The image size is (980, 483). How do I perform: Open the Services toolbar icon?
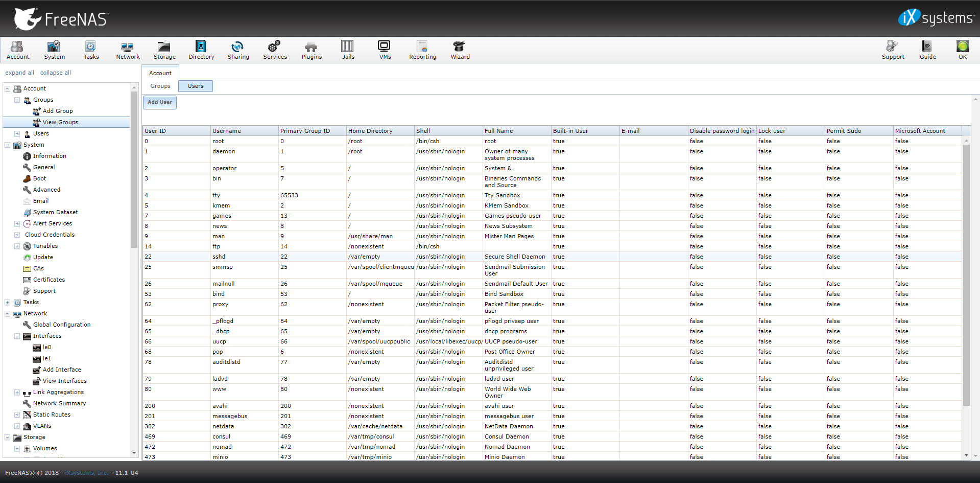(275, 50)
